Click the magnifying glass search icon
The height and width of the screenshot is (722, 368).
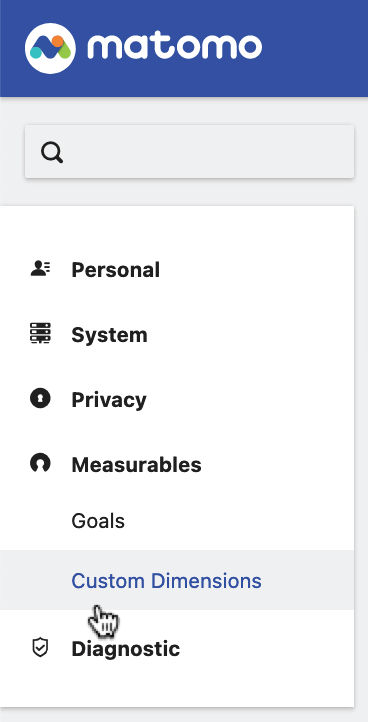[x=52, y=152]
